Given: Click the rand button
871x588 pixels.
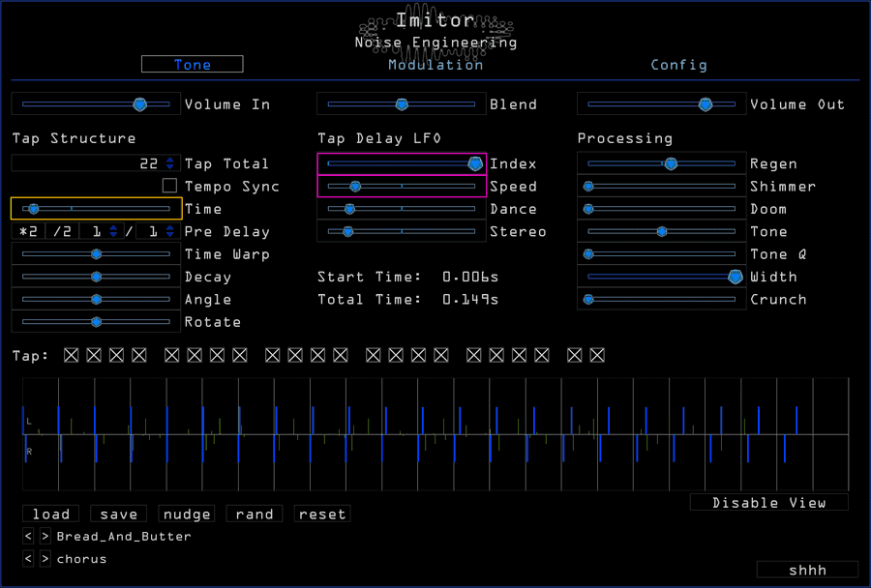Looking at the screenshot, I should click(x=255, y=514).
